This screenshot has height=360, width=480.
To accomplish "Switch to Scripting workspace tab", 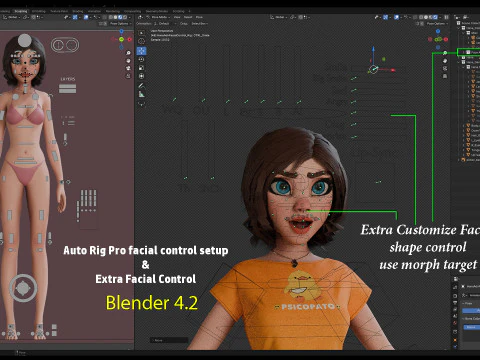I will point(178,11).
